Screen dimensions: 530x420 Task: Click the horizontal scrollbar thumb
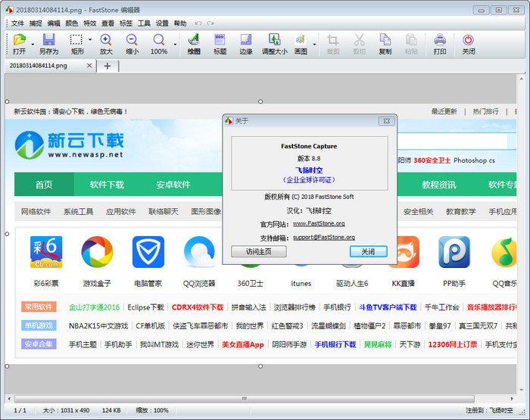point(244,399)
